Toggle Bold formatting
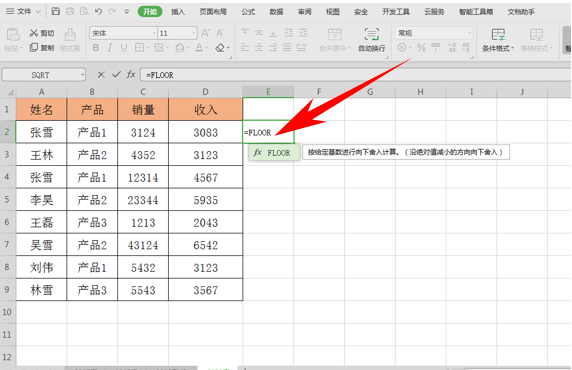 pyautogui.click(x=96, y=47)
